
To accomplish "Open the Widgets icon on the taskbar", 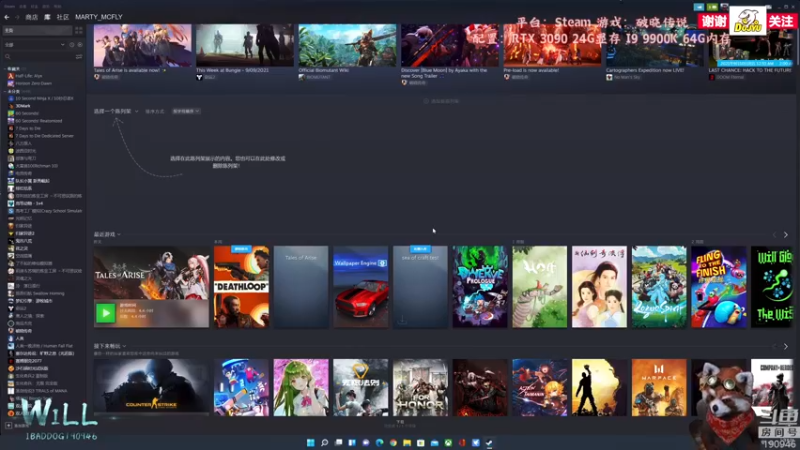I will click(x=352, y=442).
